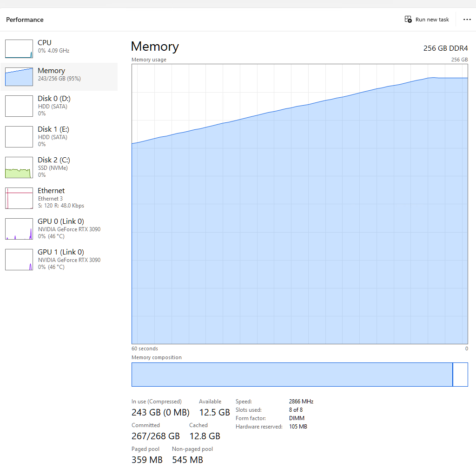476x469 pixels.
Task: Open GPU 1 (Link 0) entry
Action: (x=59, y=260)
